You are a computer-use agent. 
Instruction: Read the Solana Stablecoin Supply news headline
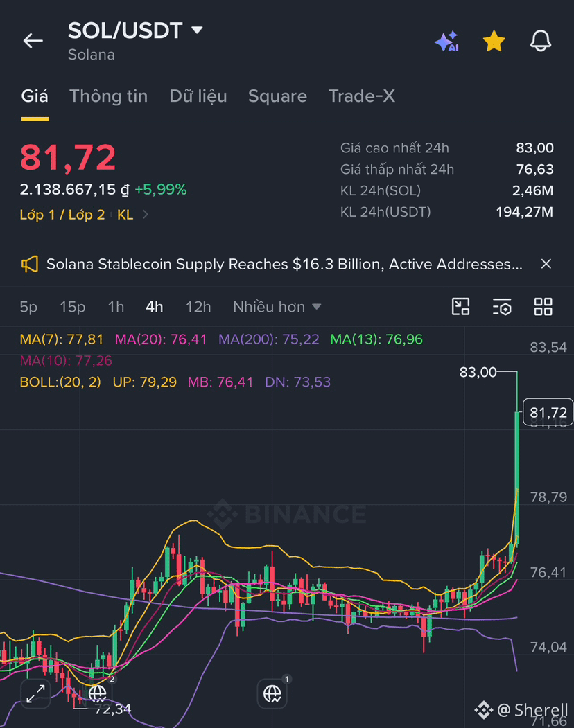pyautogui.click(x=284, y=264)
